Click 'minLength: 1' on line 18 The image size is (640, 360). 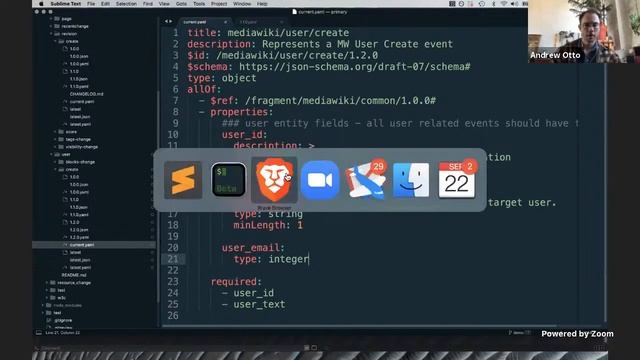[268, 225]
